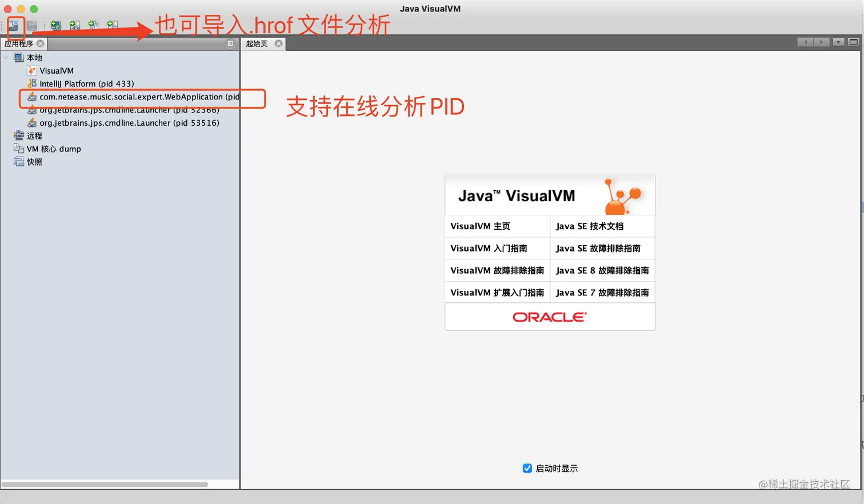Click the Add VM Coredump toolbar icon

[94, 26]
